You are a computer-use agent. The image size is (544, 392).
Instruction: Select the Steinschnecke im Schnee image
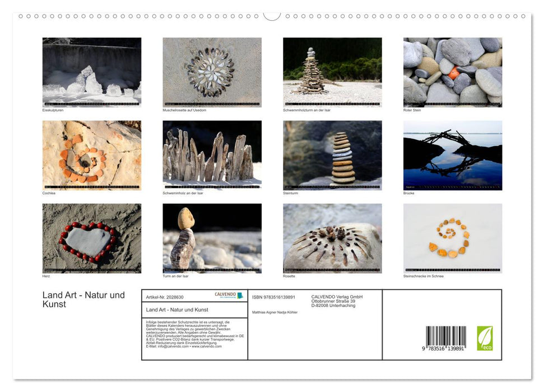452,237
